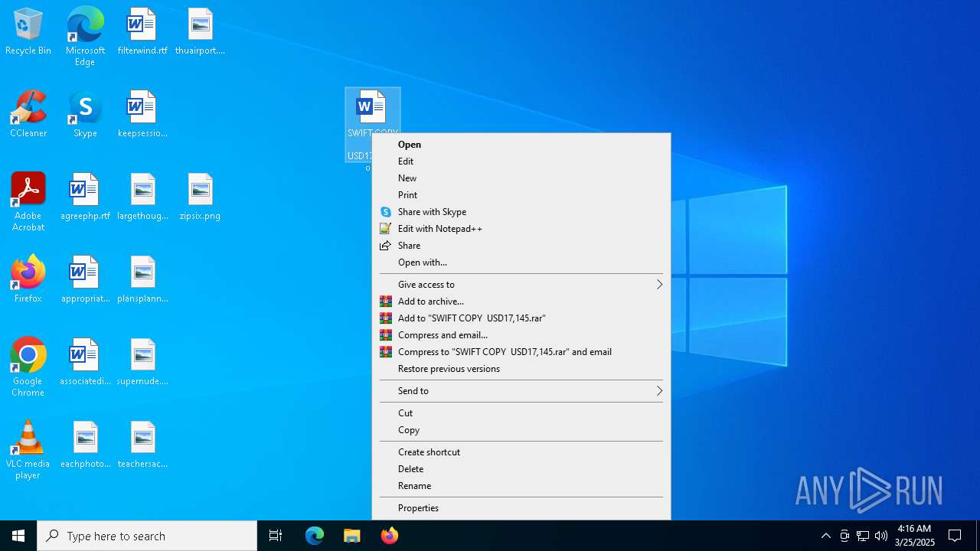Open the network status tray icon
Viewport: 980px width, 551px height.
pyautogui.click(x=863, y=536)
